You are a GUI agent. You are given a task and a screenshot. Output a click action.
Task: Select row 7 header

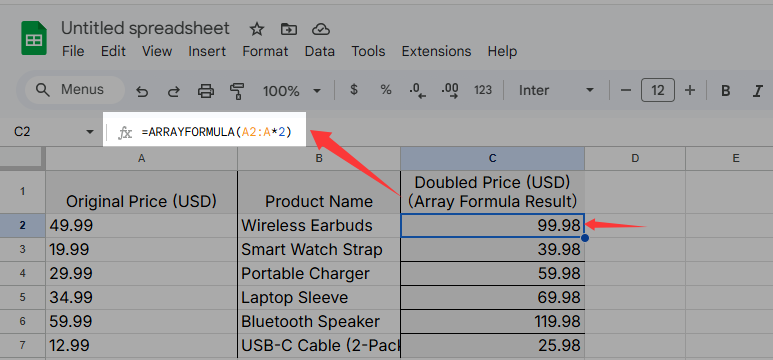coord(22,345)
